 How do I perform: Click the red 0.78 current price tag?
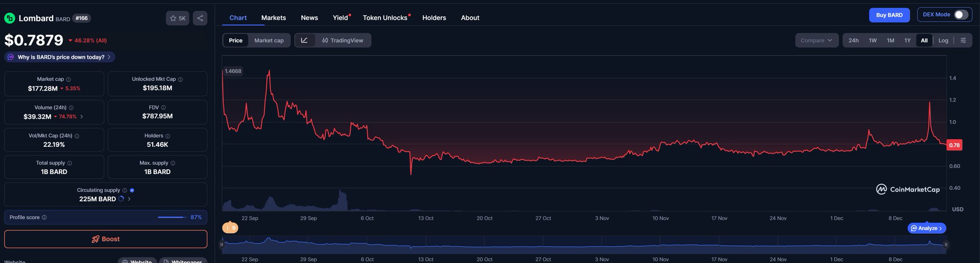955,145
